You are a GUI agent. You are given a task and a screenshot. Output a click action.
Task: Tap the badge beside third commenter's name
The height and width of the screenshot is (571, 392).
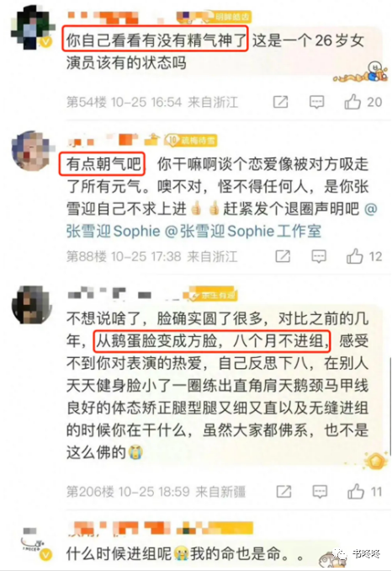click(215, 295)
